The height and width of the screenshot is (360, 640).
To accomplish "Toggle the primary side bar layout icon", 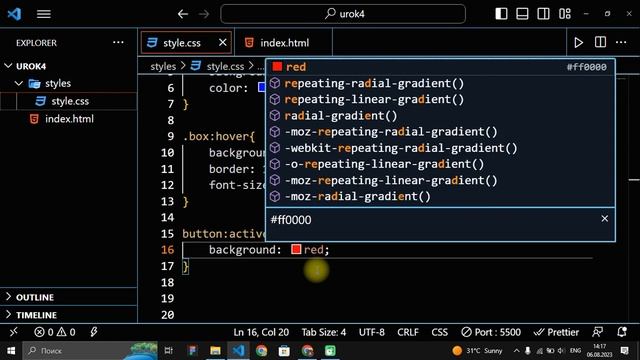I will 501,14.
